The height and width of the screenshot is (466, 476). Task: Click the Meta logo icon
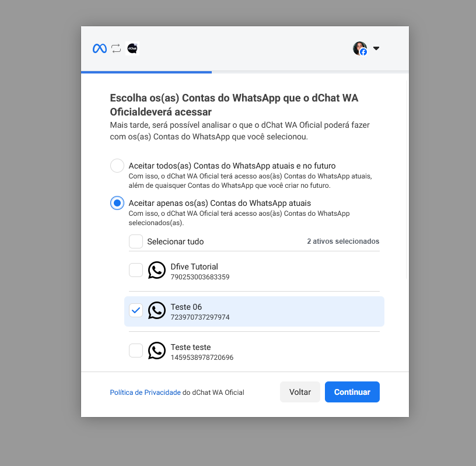pyautogui.click(x=99, y=48)
